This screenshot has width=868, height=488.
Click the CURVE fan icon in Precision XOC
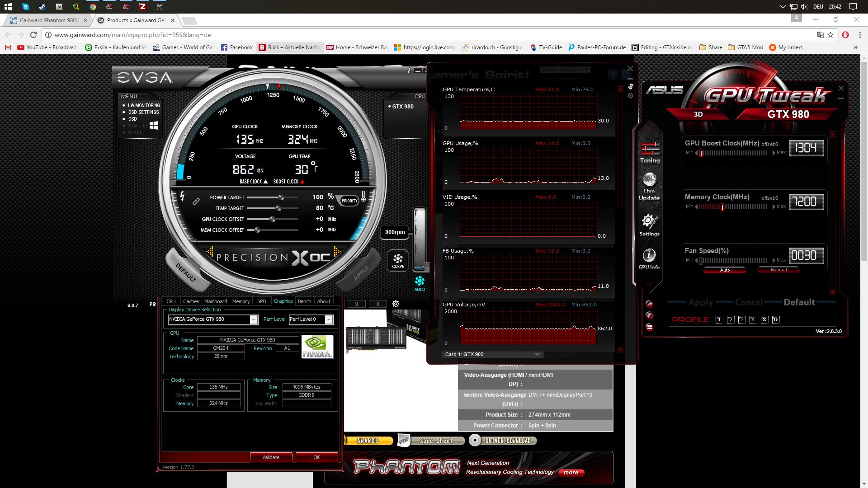(398, 260)
